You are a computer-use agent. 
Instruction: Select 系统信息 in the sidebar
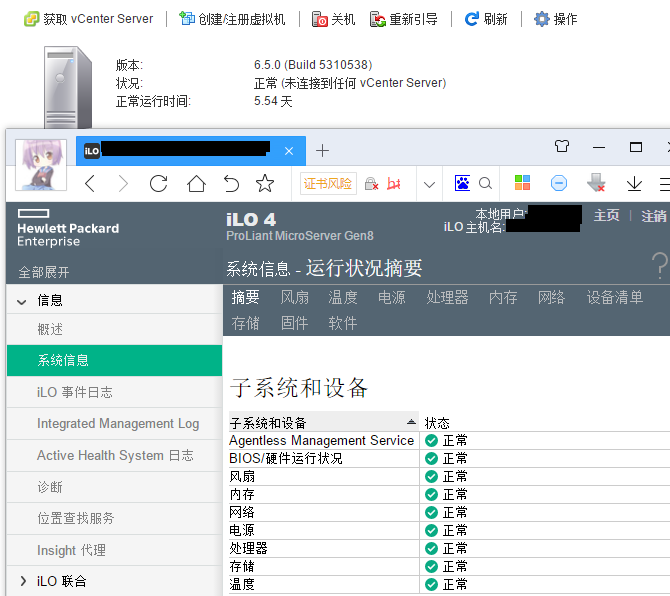pyautogui.click(x=115, y=361)
